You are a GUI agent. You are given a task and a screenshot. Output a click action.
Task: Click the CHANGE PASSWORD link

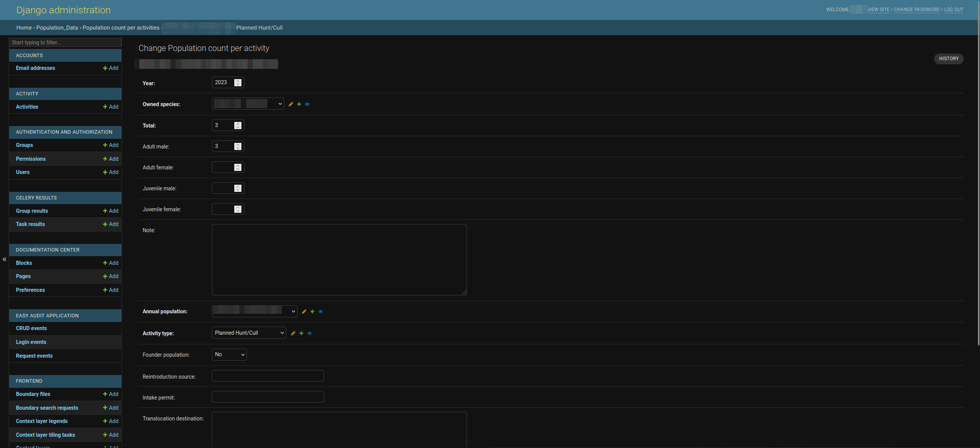pos(917,10)
